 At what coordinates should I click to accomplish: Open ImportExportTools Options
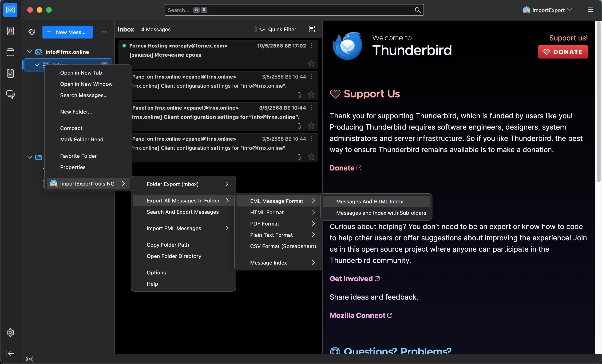pos(183,272)
